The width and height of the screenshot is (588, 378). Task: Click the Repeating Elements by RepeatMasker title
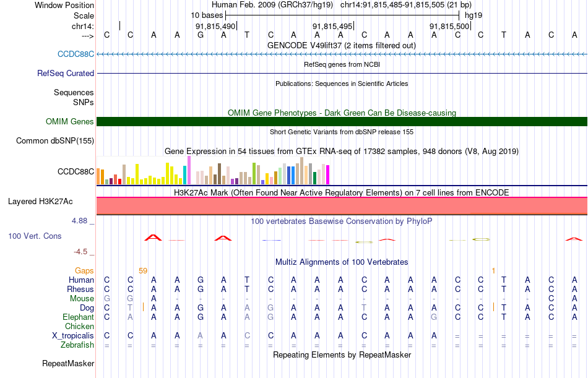342,354
